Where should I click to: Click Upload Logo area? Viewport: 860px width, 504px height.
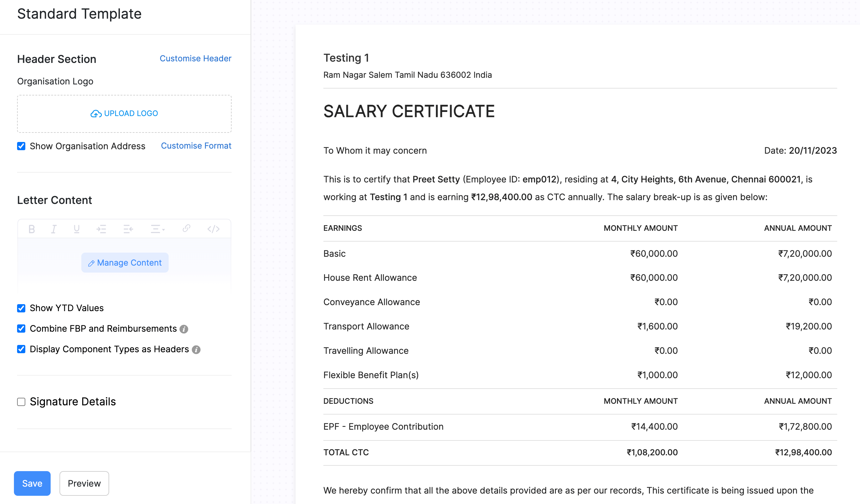124,114
